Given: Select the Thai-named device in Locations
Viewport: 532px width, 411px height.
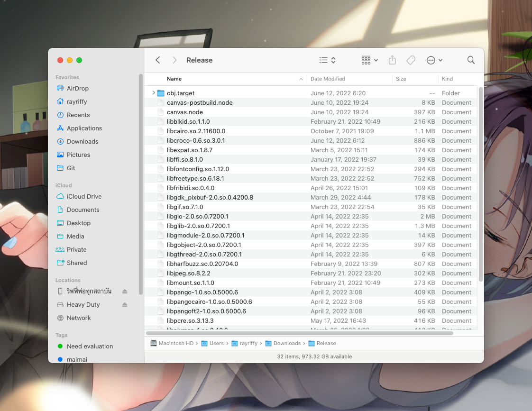Looking at the screenshot, I should point(89,291).
